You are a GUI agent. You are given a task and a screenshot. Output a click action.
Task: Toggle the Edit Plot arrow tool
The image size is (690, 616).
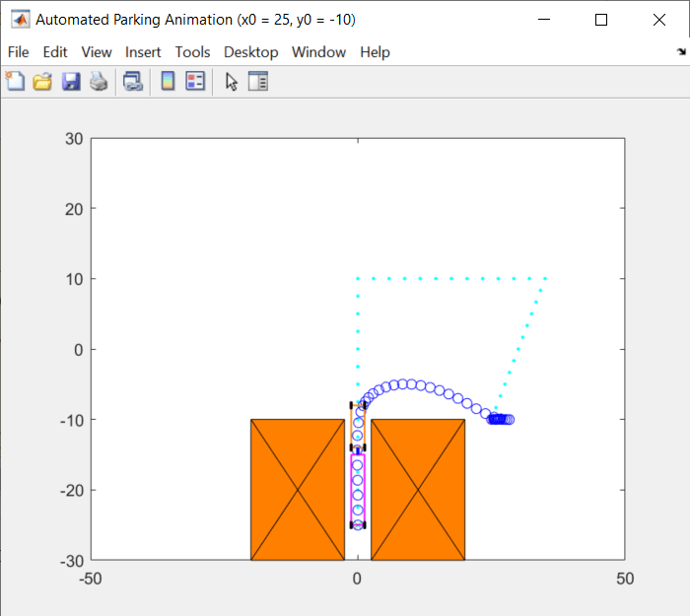point(232,82)
